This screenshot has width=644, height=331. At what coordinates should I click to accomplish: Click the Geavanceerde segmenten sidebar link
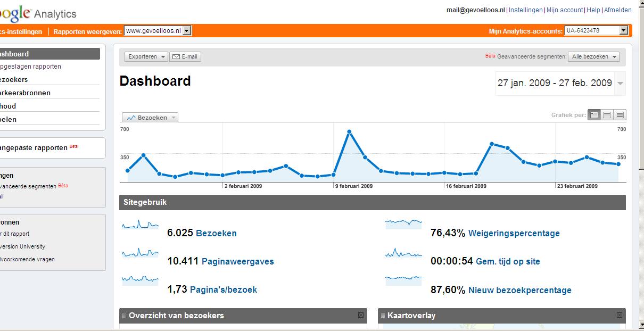coord(28,186)
